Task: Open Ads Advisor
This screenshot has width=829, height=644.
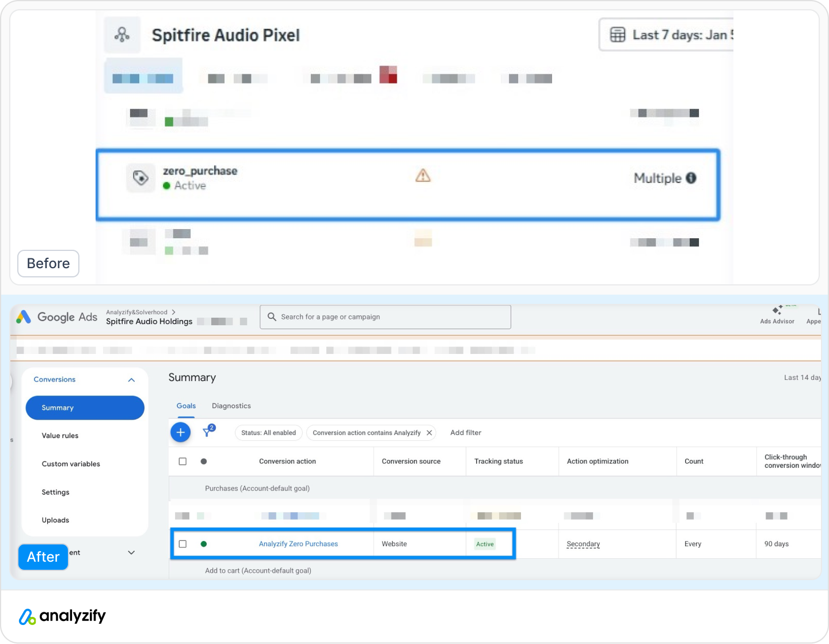Action: [777, 315]
